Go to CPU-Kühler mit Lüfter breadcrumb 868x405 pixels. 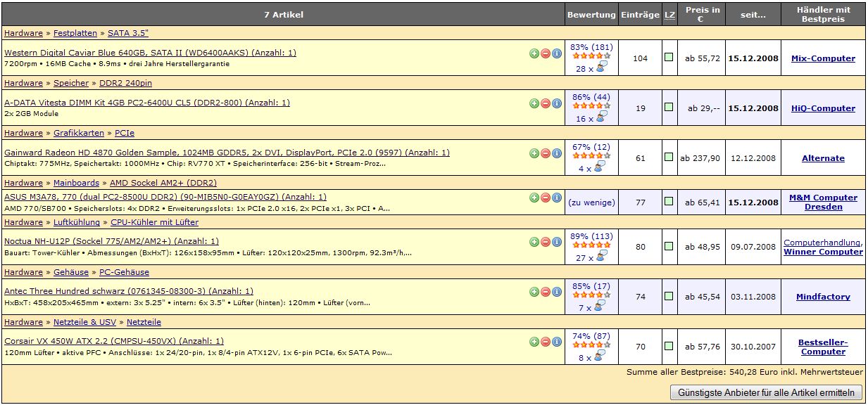click(155, 222)
